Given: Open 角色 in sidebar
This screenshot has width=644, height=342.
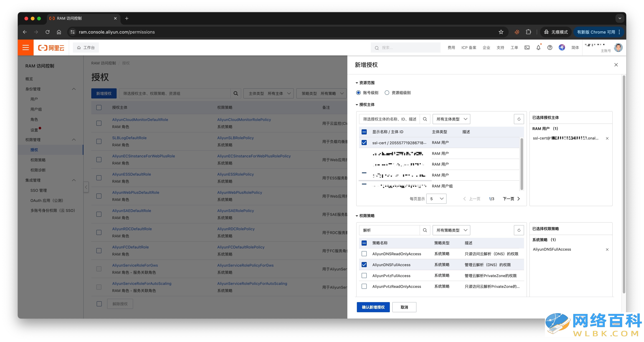Looking at the screenshot, I should tap(34, 119).
